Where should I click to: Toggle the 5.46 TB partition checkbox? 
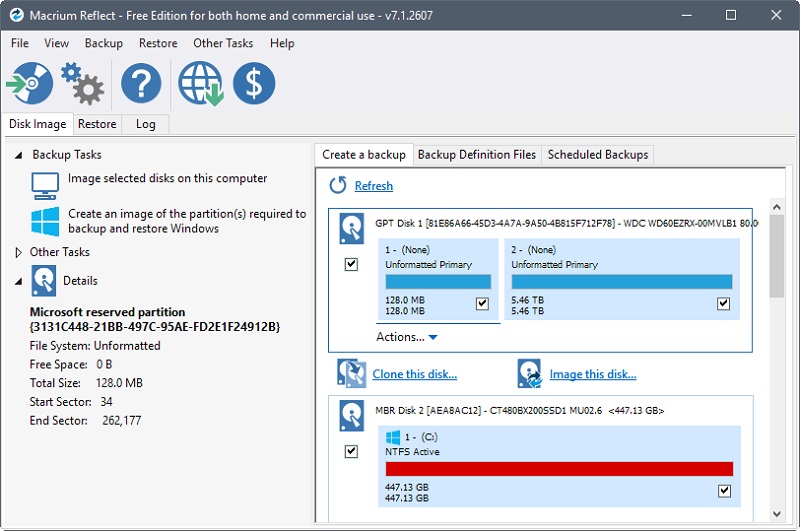(x=723, y=303)
